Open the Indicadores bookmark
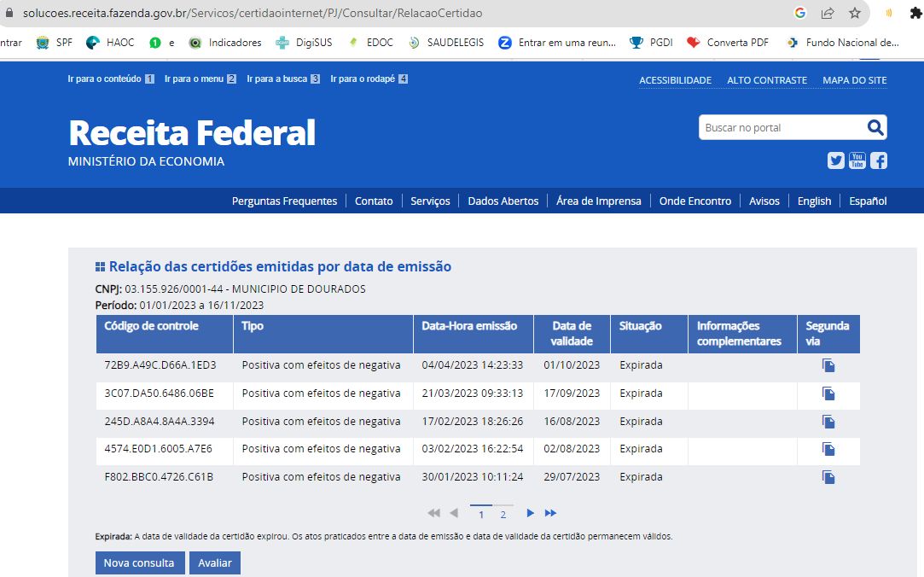This screenshot has height=577, width=924. tap(225, 43)
